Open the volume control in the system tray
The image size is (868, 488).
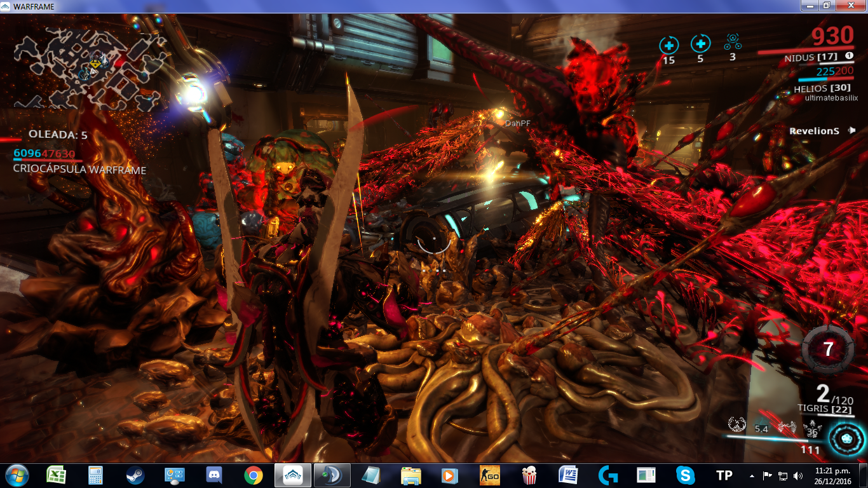tap(797, 475)
